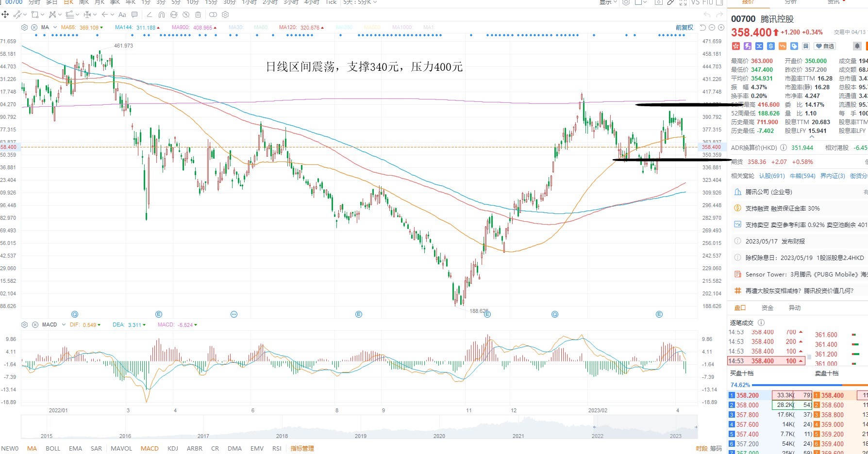Image resolution: width=868 pixels, height=454 pixels.
Task: Open the 前复权 adjustment dropdown
Action: (x=684, y=28)
